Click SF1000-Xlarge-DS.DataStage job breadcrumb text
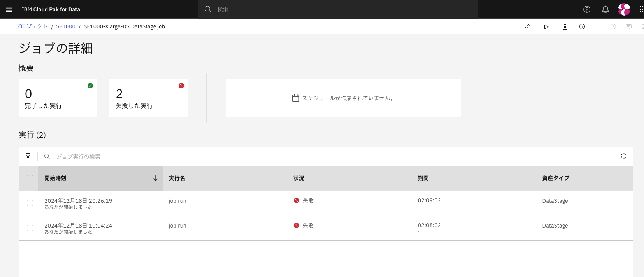The width and height of the screenshot is (644, 277). pos(125,26)
